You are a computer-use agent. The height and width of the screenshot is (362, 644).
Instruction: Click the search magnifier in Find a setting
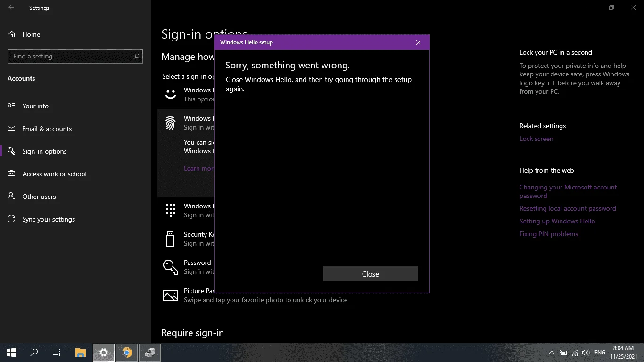click(136, 56)
